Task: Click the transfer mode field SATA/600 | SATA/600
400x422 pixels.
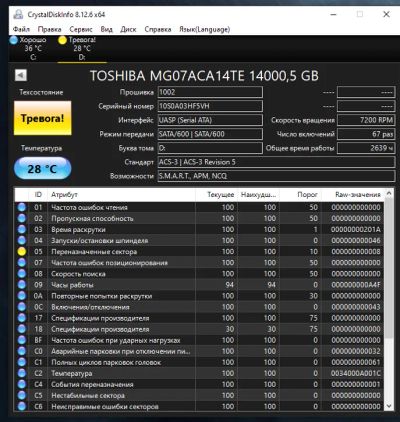Action: coord(210,134)
